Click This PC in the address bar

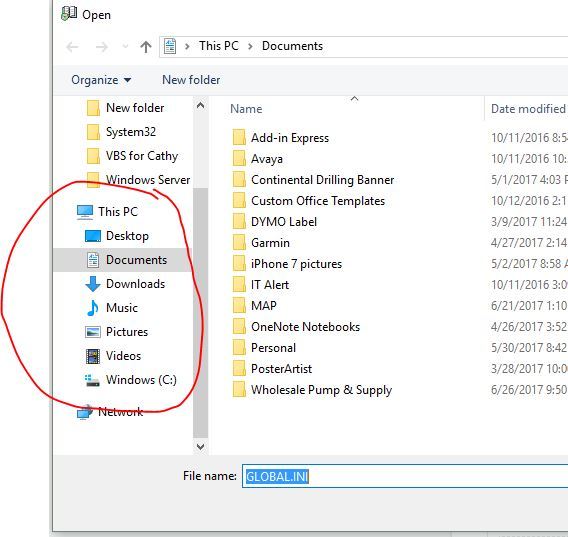219,46
